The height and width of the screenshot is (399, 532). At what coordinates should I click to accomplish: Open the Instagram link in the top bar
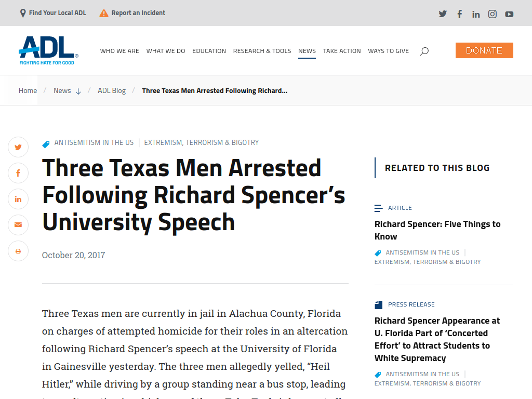point(493,14)
